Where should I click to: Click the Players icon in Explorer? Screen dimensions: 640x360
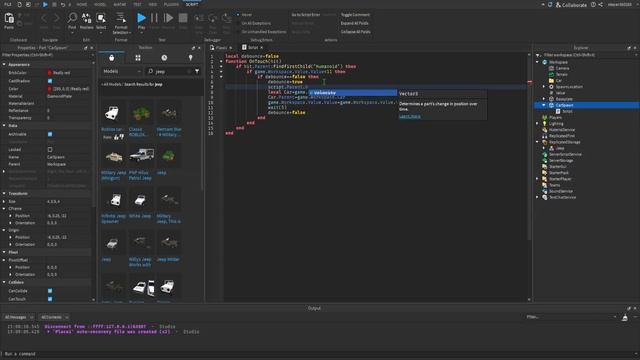[x=544, y=117]
